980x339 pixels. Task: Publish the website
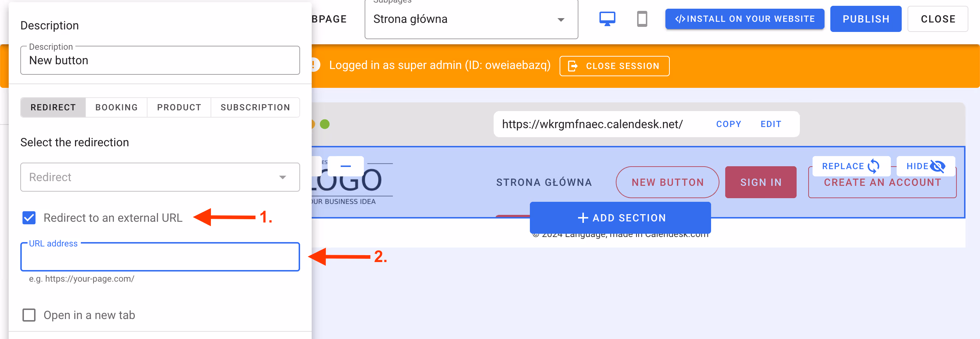coord(866,18)
